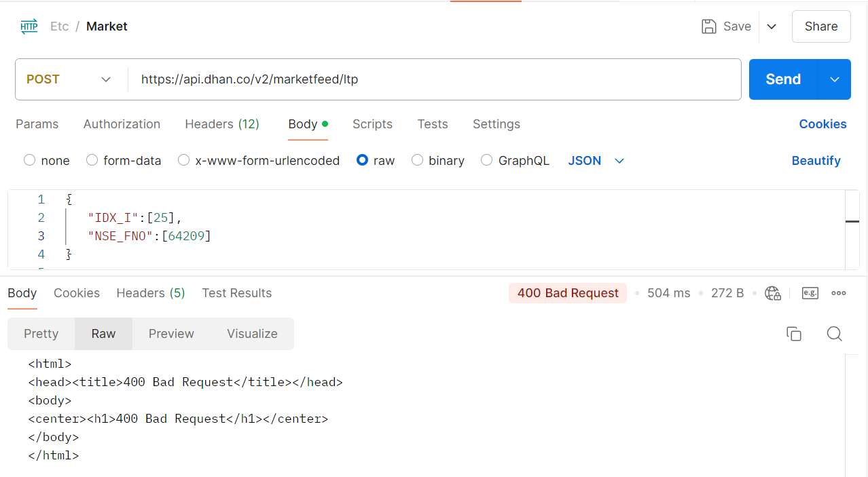
Task: Select x-www-form-urlencoded radio option
Action: pos(183,161)
